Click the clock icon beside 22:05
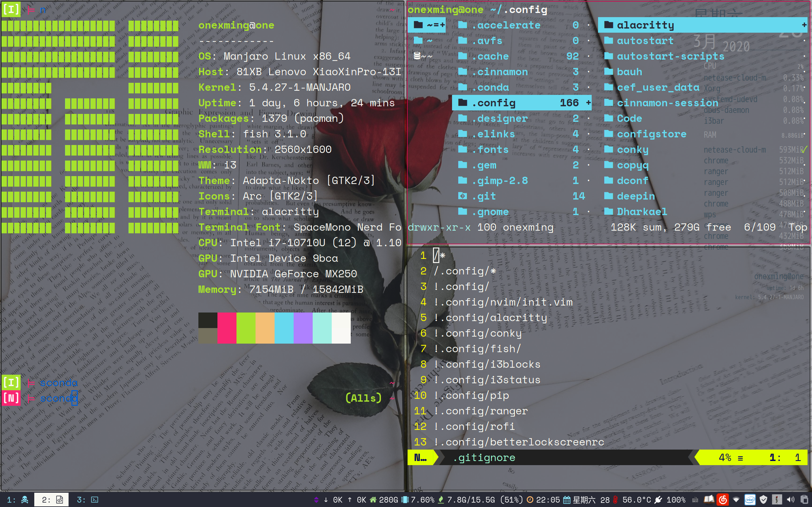 point(530,500)
